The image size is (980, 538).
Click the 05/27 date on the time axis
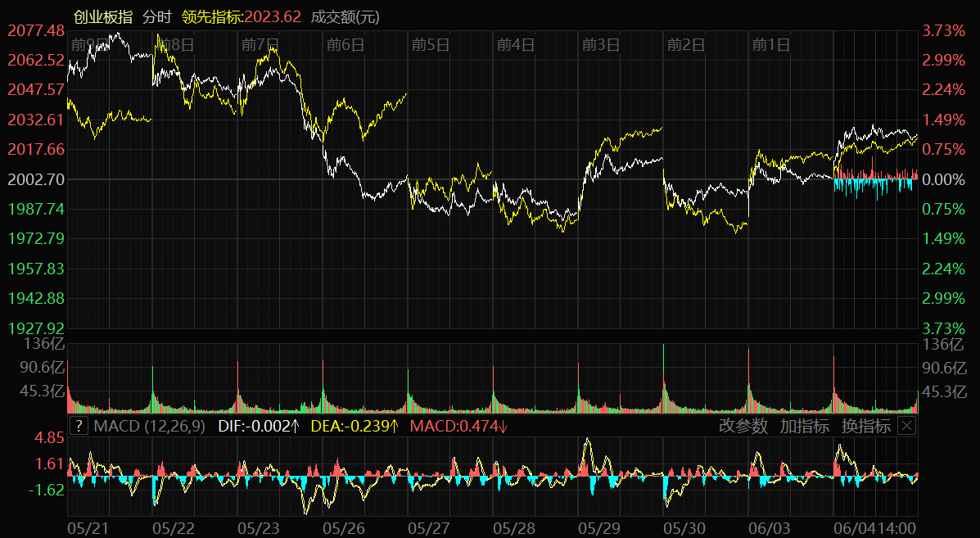pos(428,529)
